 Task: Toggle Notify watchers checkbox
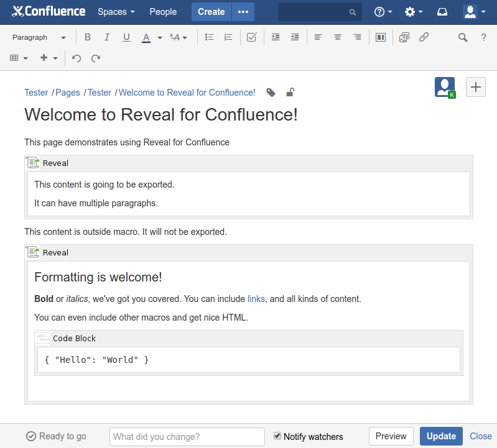(x=277, y=436)
